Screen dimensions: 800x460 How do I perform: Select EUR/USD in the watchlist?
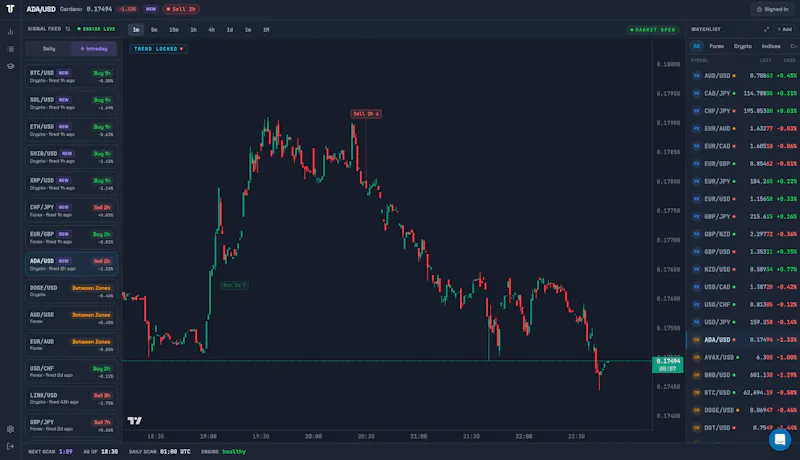(x=744, y=199)
